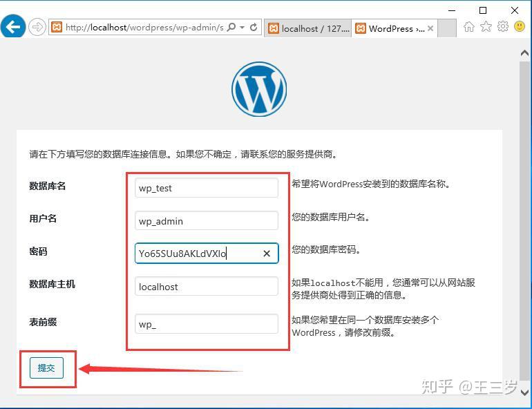Click the smiley feedback icon
The image size is (532, 409).
(x=520, y=26)
